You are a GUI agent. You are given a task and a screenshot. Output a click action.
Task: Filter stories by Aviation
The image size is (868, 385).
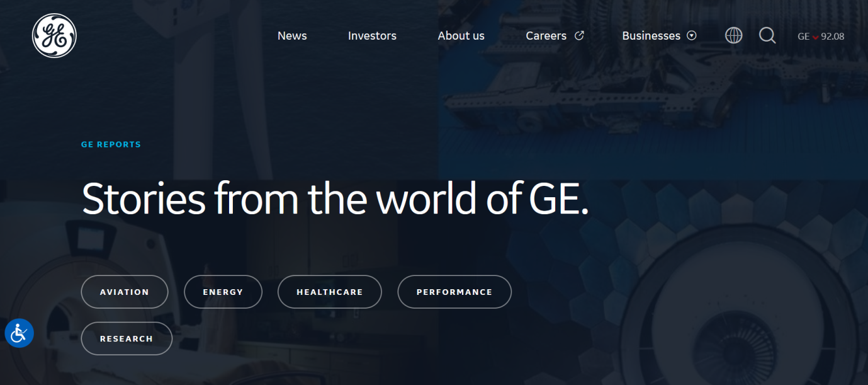[x=125, y=292]
